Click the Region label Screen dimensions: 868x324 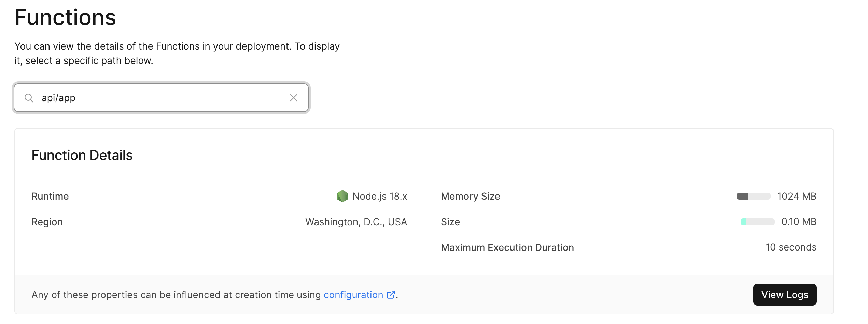(x=47, y=222)
